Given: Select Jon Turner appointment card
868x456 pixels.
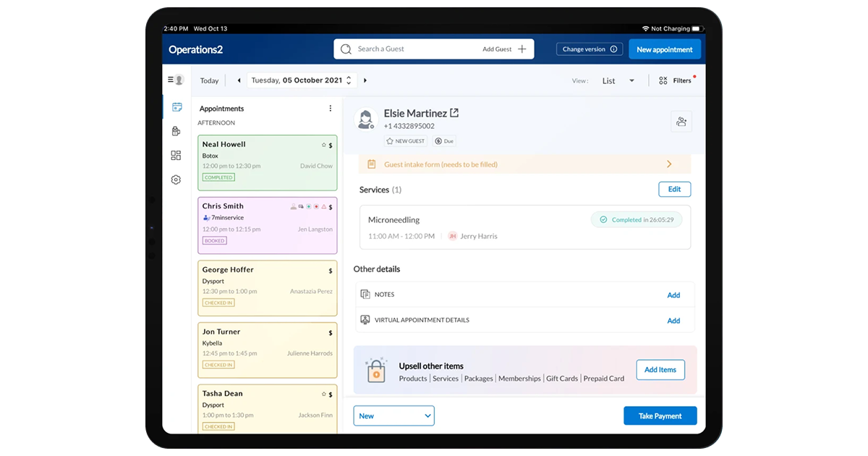Looking at the screenshot, I should pyautogui.click(x=268, y=350).
